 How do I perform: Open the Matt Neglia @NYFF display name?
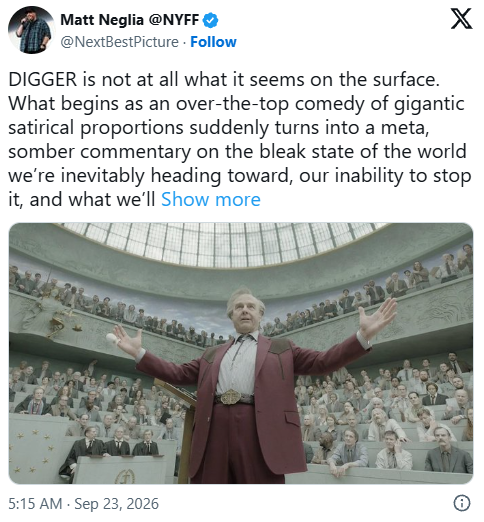(x=130, y=20)
